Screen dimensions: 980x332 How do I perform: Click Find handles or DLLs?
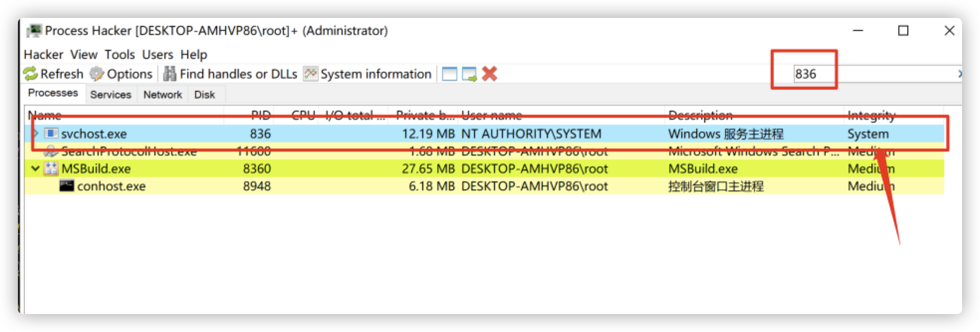230,74
